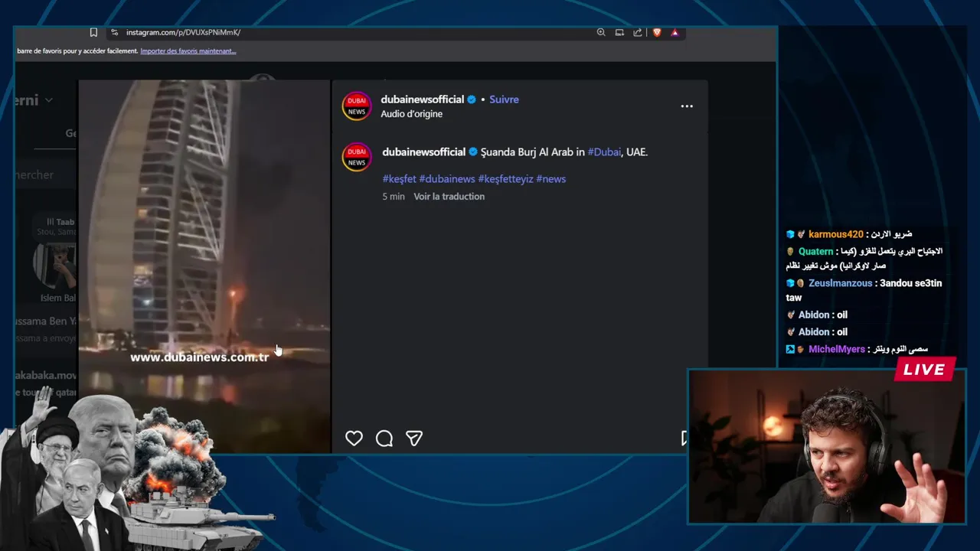Click the share page icon in address bar
Screen dimensions: 980x551
638,32
